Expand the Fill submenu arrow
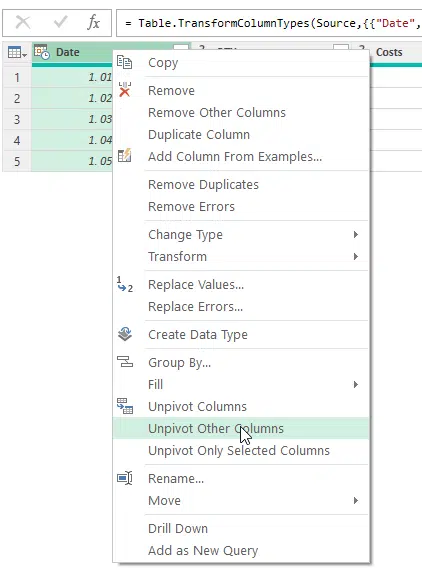This screenshot has height=585, width=422. (x=355, y=384)
